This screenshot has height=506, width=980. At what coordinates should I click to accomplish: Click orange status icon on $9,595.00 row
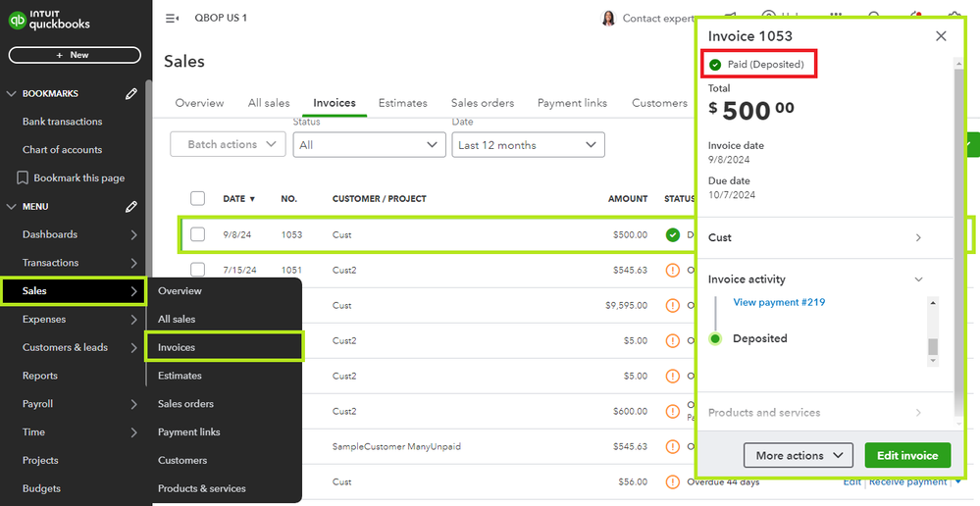click(x=673, y=306)
